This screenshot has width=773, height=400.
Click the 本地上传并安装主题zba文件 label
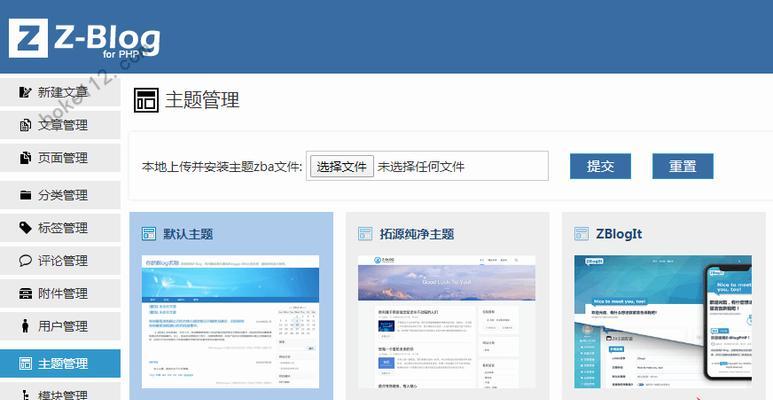[222, 167]
